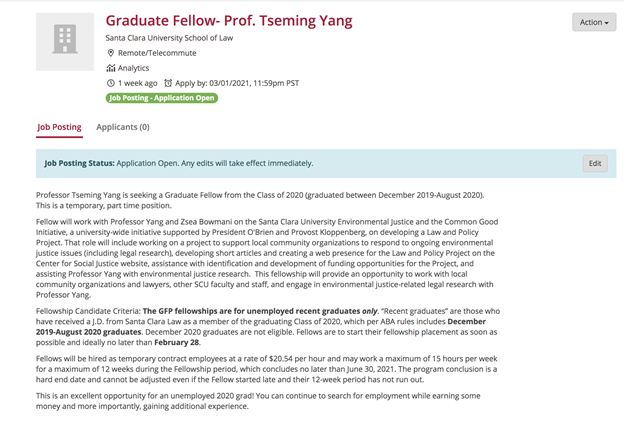
Task: Click the building placeholder logo
Action: (x=65, y=41)
